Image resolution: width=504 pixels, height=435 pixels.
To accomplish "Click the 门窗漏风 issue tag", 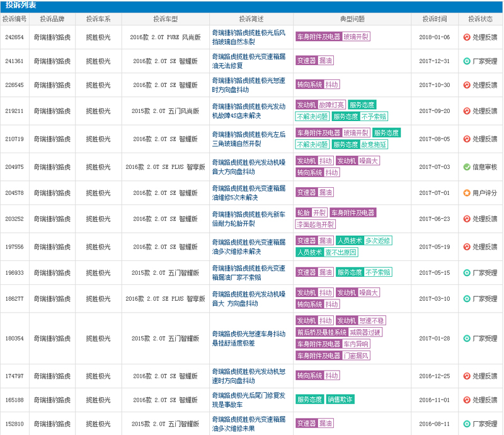I will (x=356, y=356).
